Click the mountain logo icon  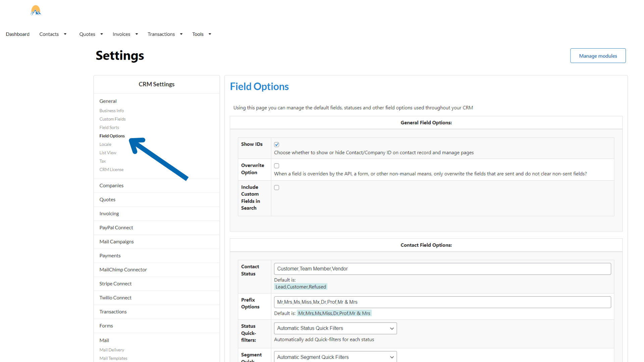pyautogui.click(x=36, y=10)
